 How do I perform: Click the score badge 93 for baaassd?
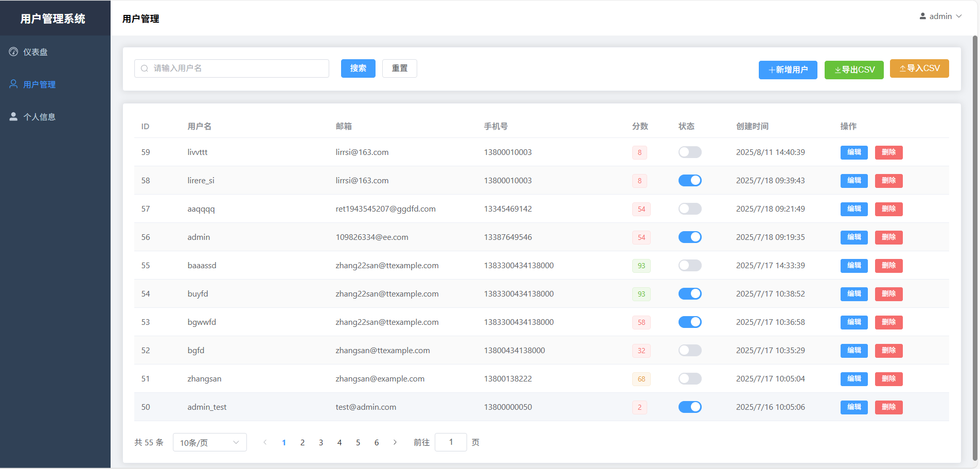[x=640, y=265]
